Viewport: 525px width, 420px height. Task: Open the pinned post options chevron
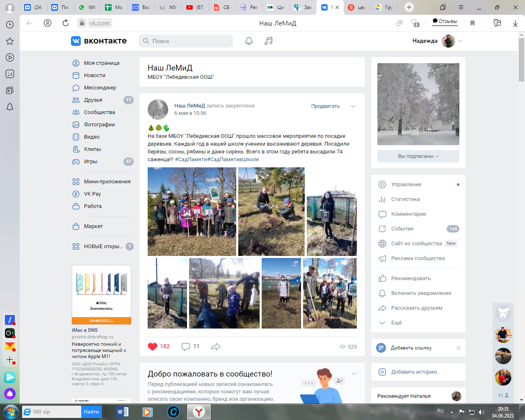point(353,106)
